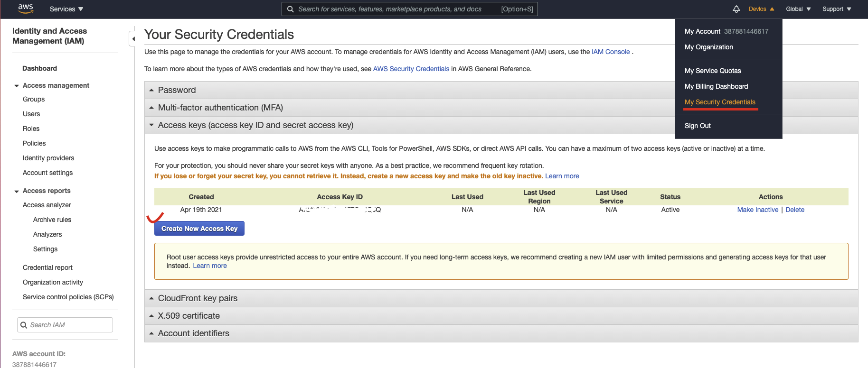The height and width of the screenshot is (368, 868).
Task: Click Sign Out in account menu
Action: click(x=698, y=126)
